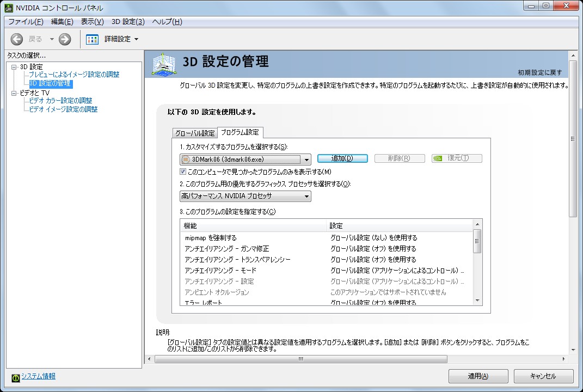Click グローバル設定 (なし) を使用する value
This screenshot has height=392, width=583.
(373, 238)
